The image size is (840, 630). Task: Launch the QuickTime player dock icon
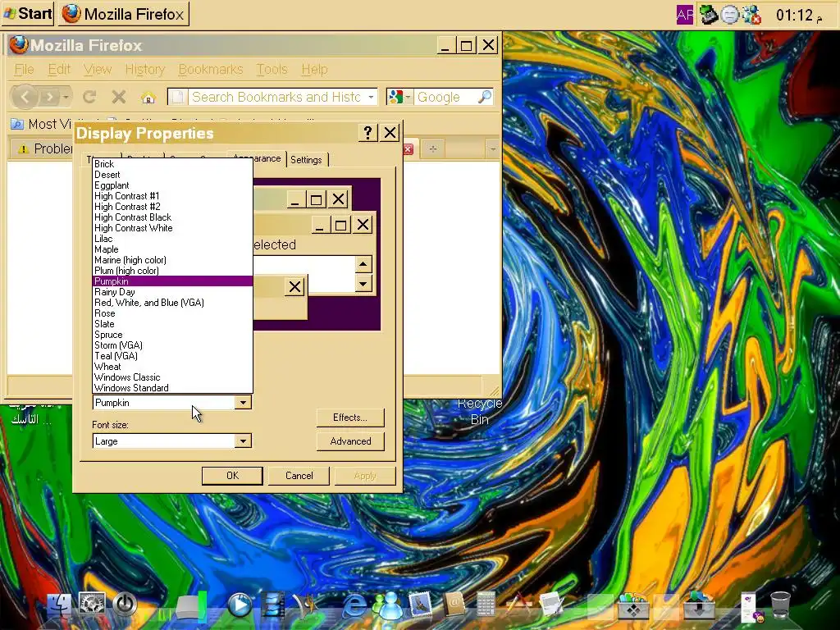(240, 605)
